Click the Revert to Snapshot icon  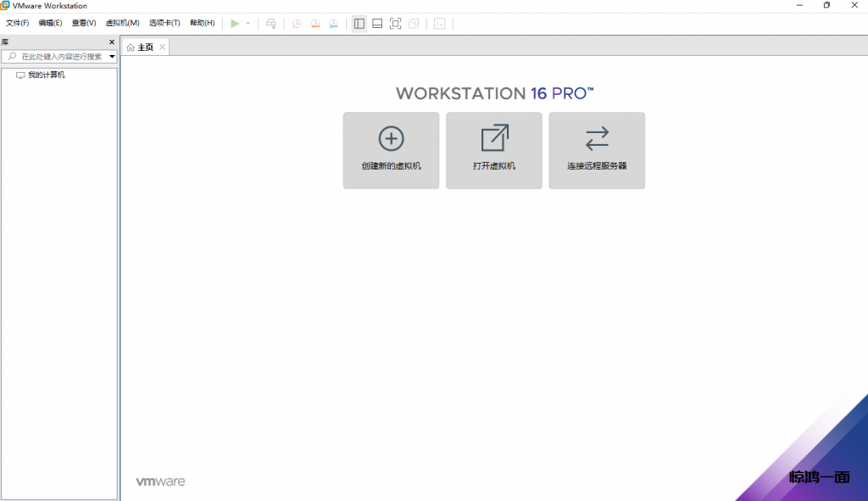(315, 24)
